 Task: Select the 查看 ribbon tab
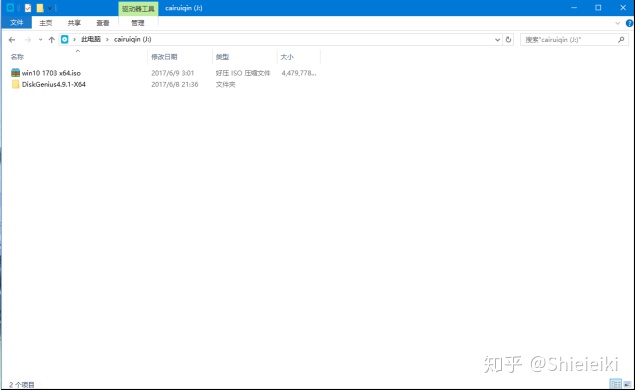tap(102, 23)
